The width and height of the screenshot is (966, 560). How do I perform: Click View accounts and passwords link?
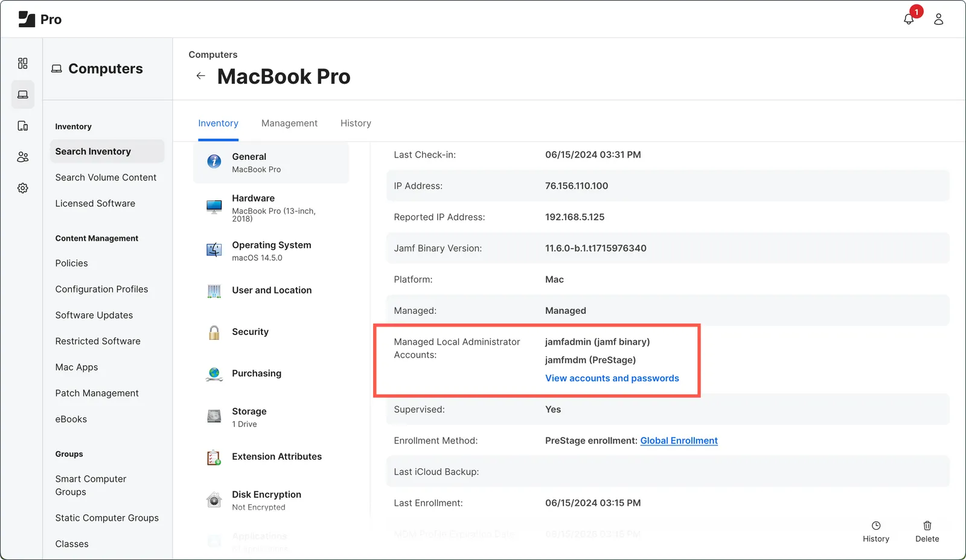tap(612, 378)
